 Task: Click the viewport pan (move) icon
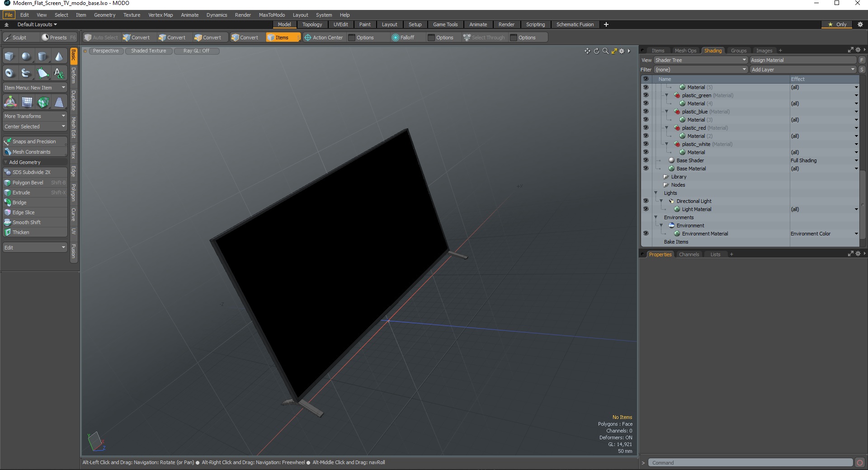pos(587,51)
